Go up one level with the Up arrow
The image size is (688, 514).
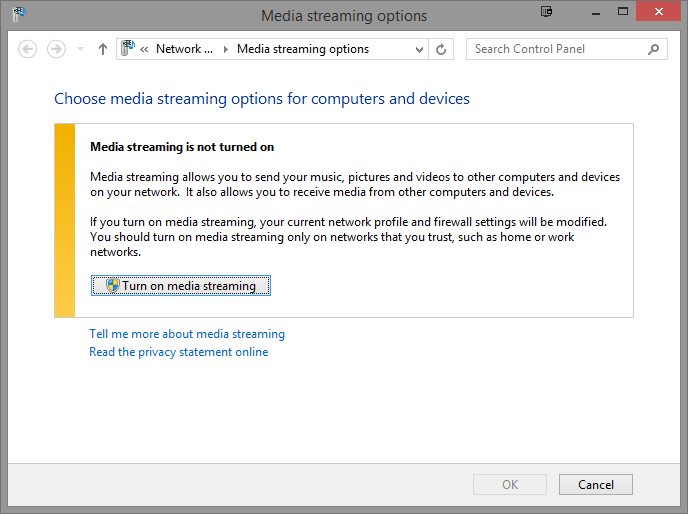point(102,49)
